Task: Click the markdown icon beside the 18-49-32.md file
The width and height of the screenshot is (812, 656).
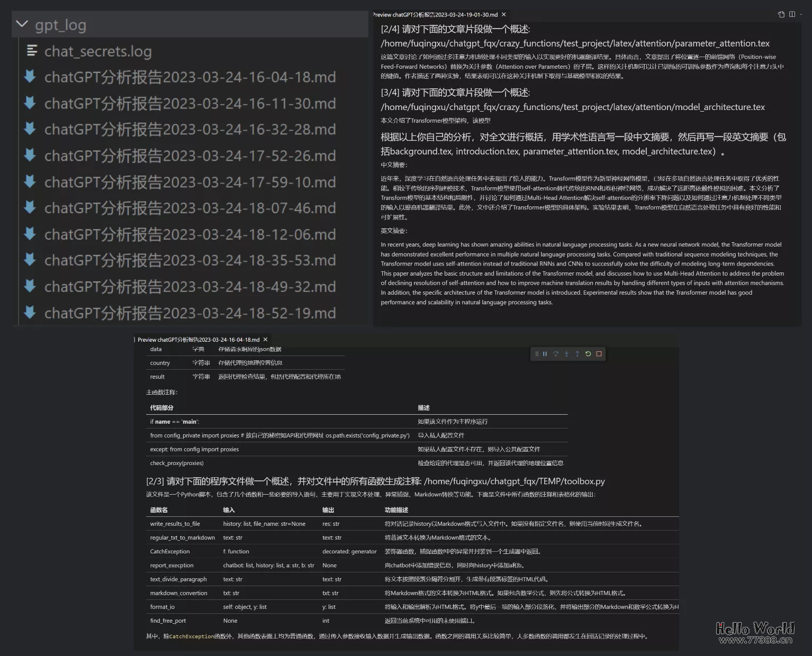Action: [x=30, y=286]
